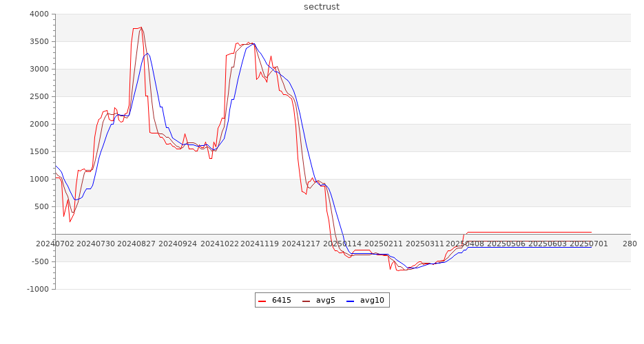Click the dark red swatch beside avg5

307,301
